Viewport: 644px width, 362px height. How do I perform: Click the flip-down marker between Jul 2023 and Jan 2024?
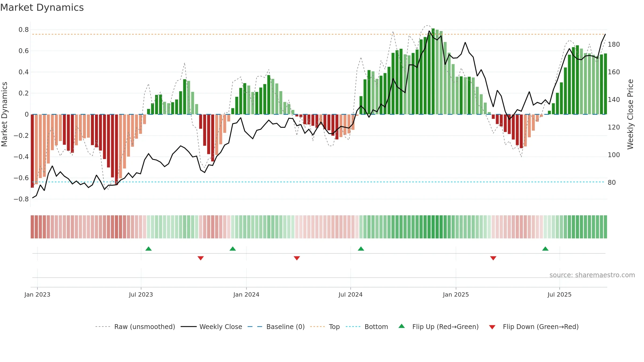click(x=201, y=258)
